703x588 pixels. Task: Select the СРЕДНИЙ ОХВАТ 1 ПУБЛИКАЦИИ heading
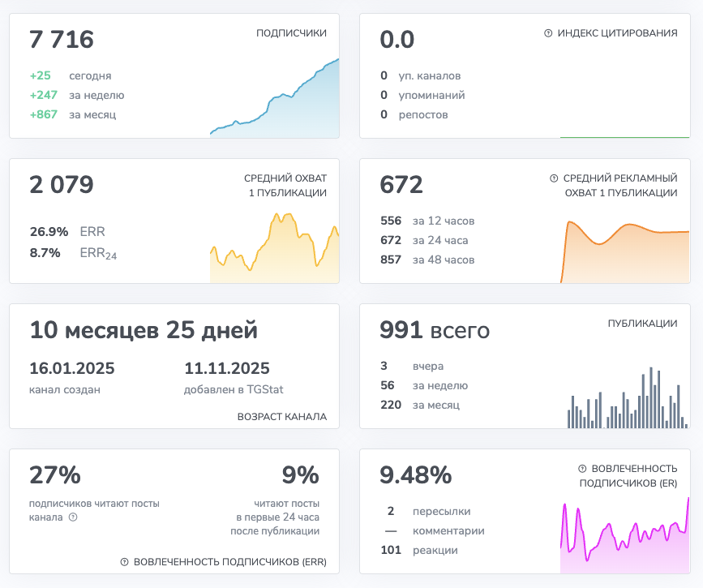point(285,186)
